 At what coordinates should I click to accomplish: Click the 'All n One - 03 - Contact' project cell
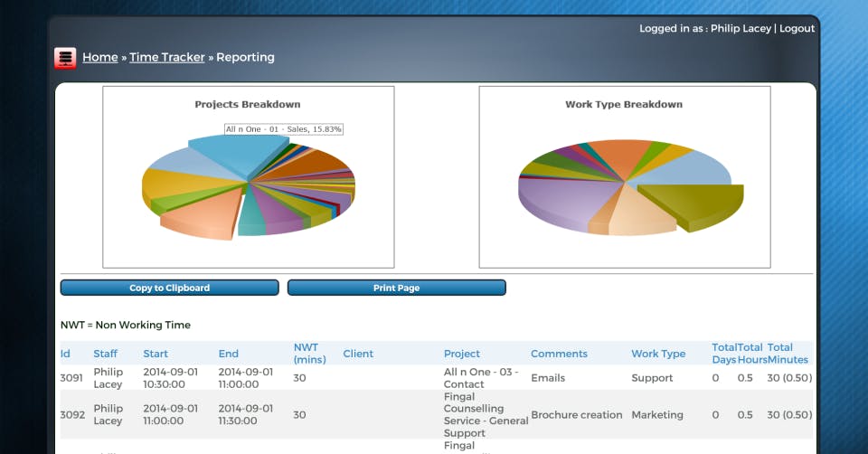(x=481, y=378)
